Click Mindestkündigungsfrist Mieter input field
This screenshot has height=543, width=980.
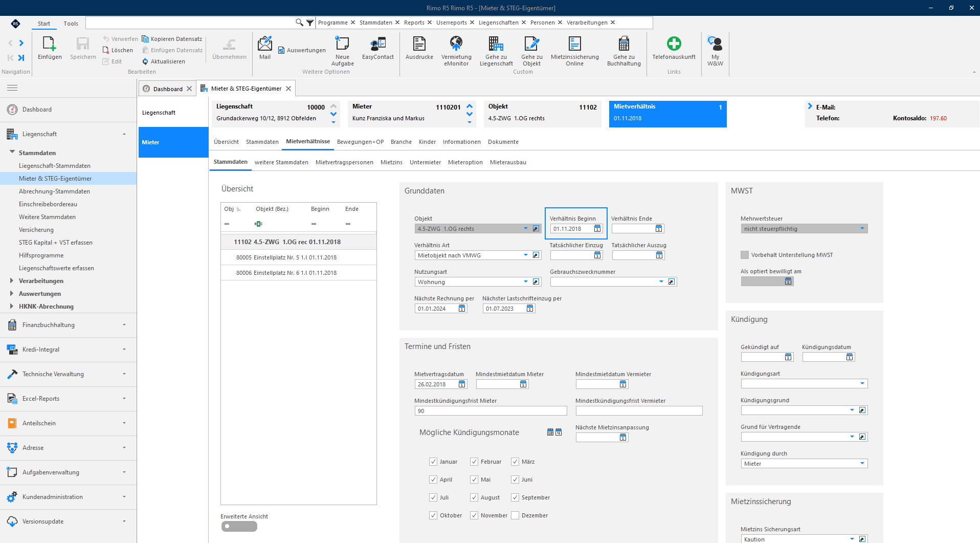point(491,411)
